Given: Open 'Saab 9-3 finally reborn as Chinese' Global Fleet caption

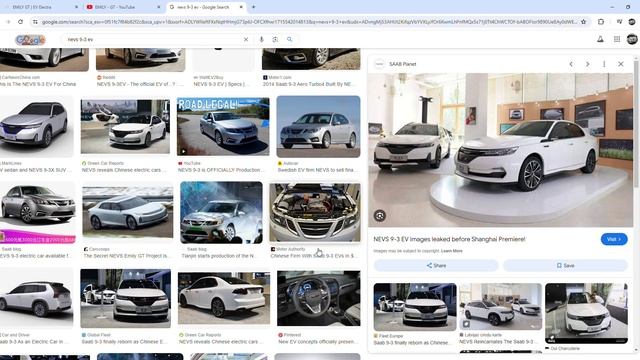Looking at the screenshot, I should pyautogui.click(x=124, y=342).
